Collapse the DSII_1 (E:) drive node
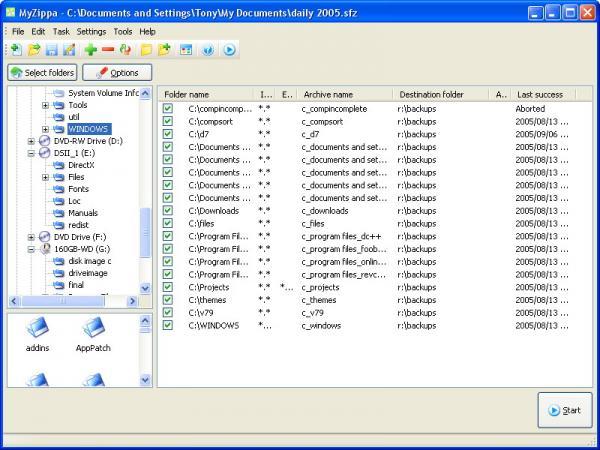Screen dimensions: 600x450 tap(32, 153)
